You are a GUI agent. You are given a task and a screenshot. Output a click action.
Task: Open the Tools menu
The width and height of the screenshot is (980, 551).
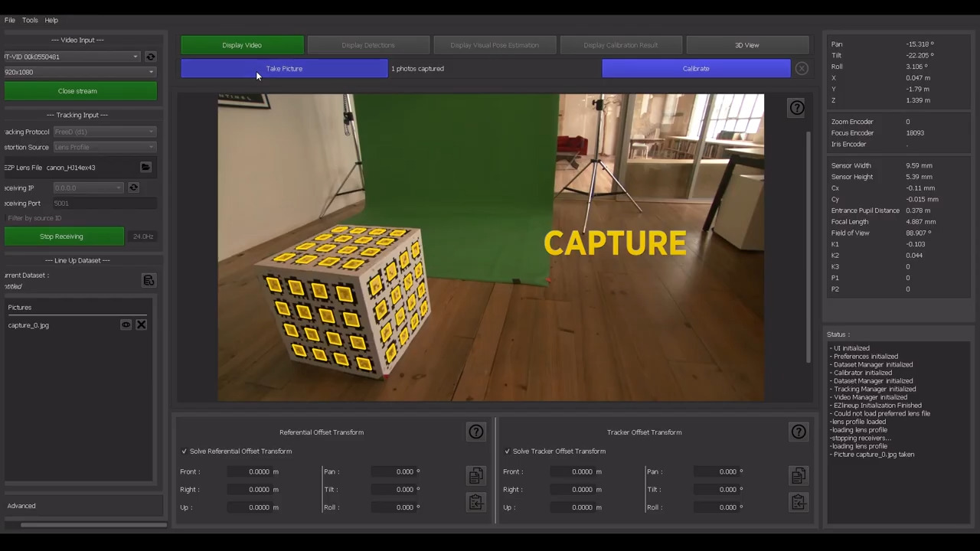pyautogui.click(x=30, y=20)
